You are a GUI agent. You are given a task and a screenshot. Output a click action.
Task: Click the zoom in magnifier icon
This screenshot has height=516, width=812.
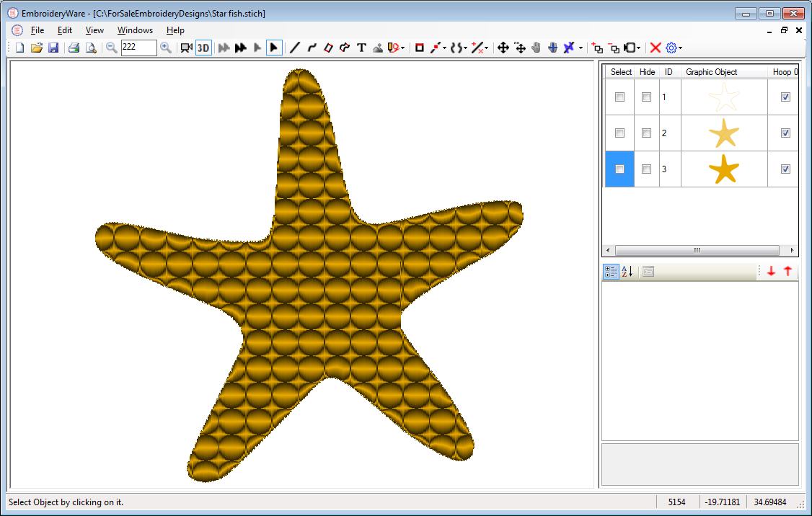click(x=166, y=48)
